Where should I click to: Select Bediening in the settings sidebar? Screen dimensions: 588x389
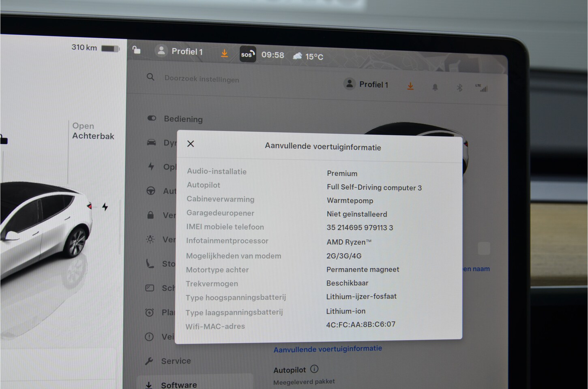[183, 119]
